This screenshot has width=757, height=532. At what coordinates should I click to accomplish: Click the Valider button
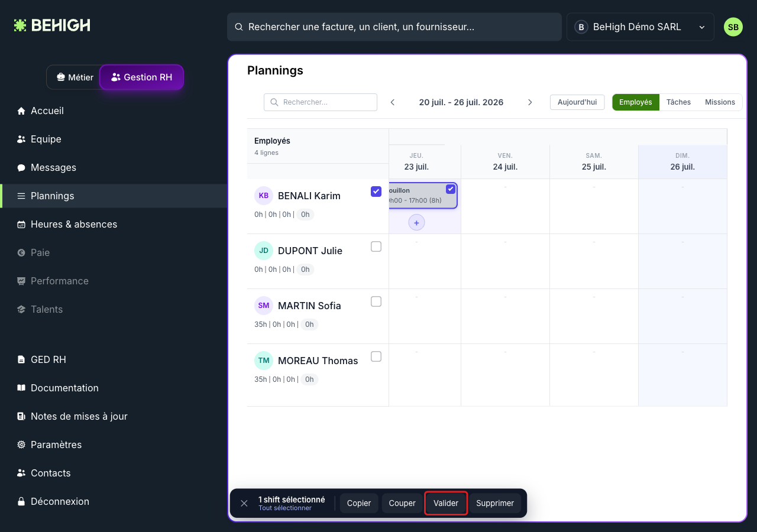446,504
